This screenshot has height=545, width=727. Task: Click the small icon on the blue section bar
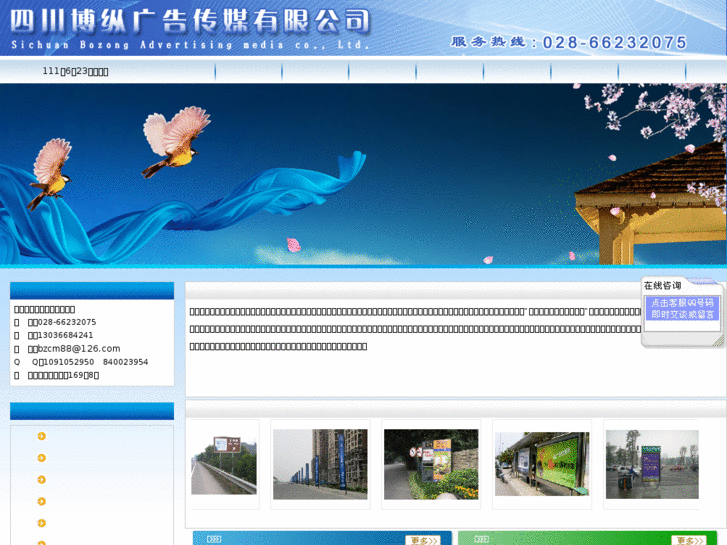pyautogui.click(x=214, y=539)
